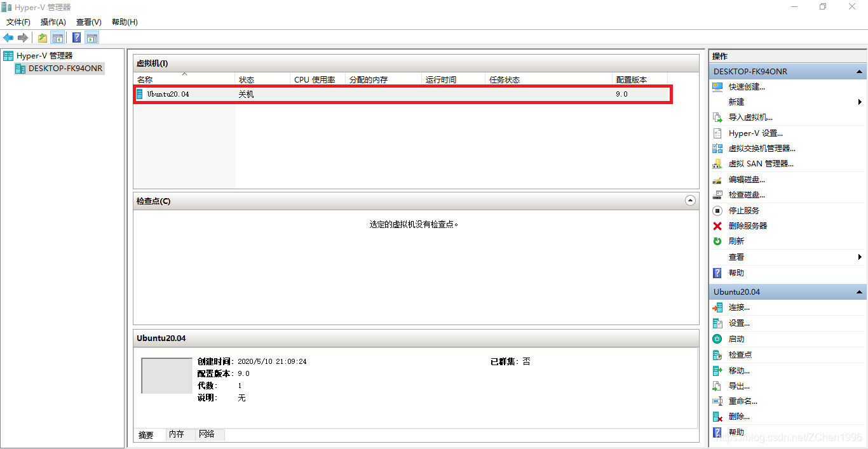Click the green 刷新 refresh icon
Image resolution: width=868 pixels, height=449 pixels.
pyautogui.click(x=717, y=241)
